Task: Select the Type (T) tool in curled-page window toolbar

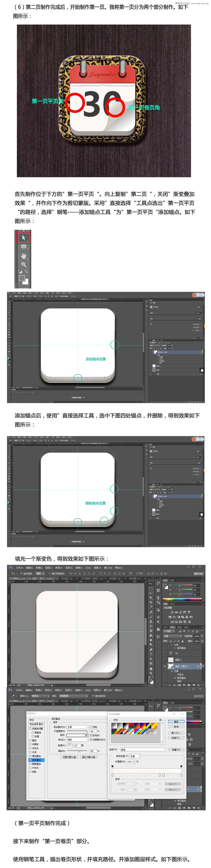Action: pos(151,654)
